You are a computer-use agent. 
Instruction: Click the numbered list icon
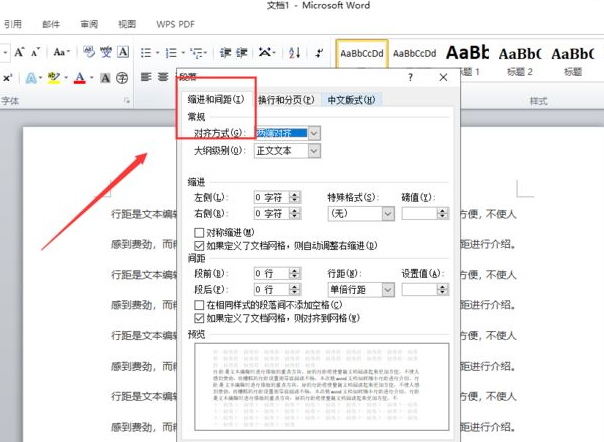click(x=172, y=52)
